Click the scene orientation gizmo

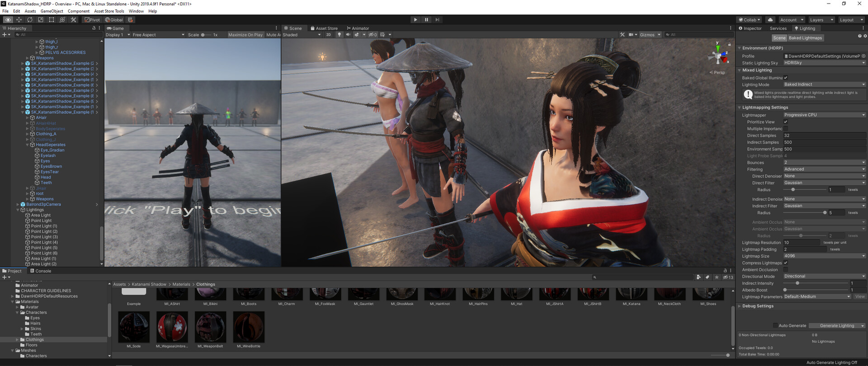click(x=718, y=55)
